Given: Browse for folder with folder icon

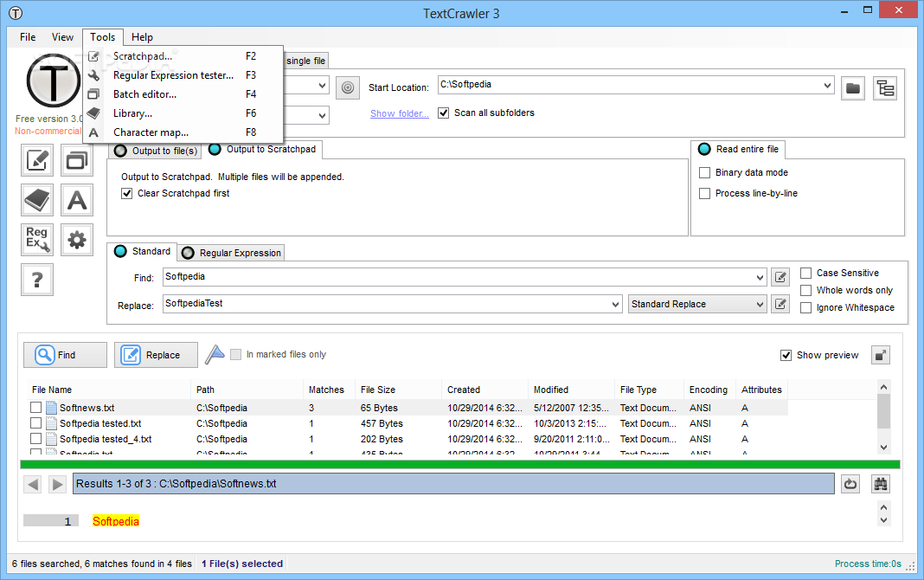Looking at the screenshot, I should coord(853,88).
